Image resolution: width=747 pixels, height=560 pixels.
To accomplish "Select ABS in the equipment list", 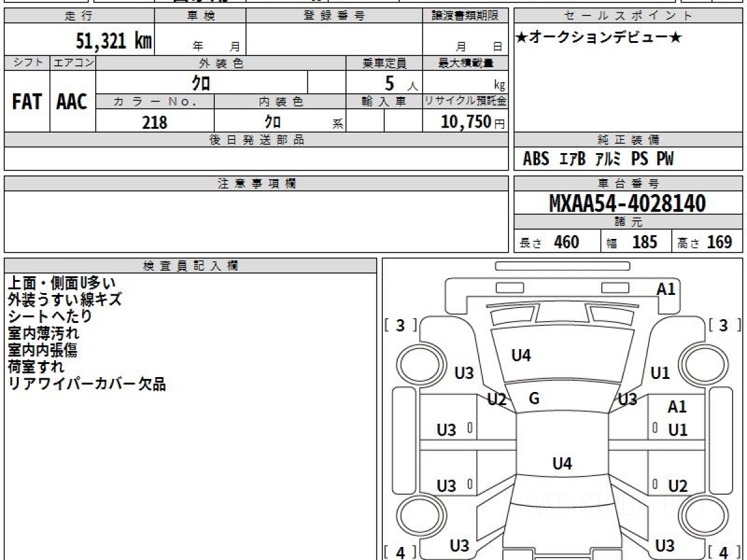I will click(x=536, y=159).
